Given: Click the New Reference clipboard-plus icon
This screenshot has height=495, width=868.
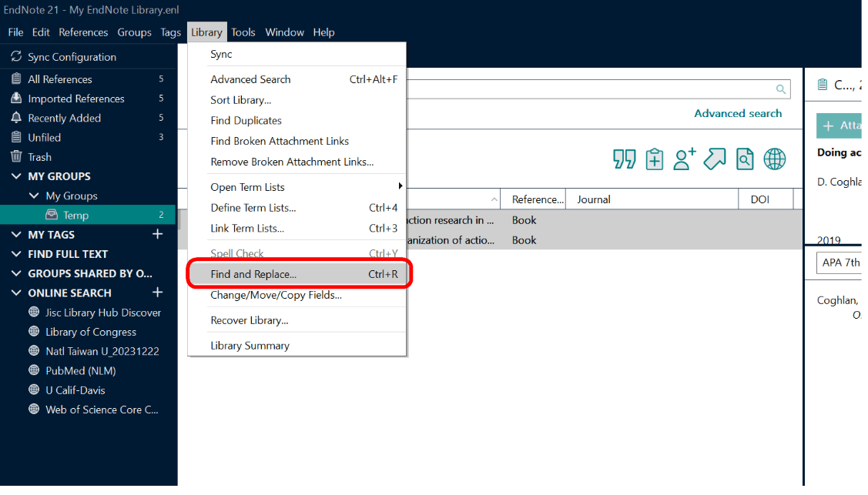Looking at the screenshot, I should coord(655,159).
